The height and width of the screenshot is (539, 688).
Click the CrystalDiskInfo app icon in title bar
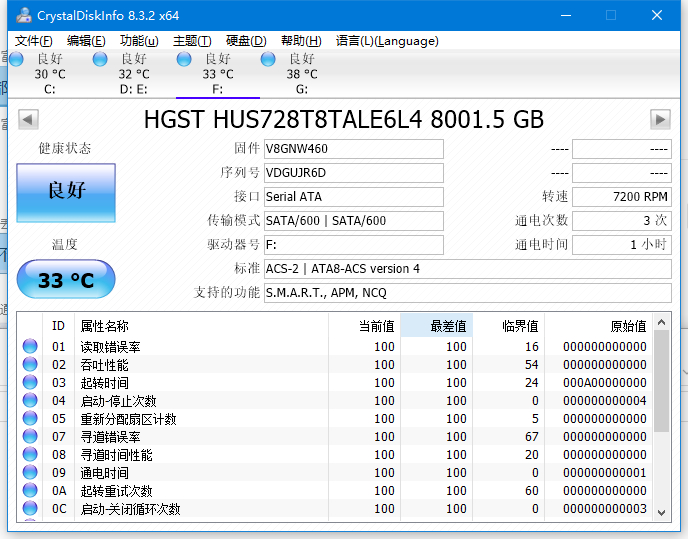pyautogui.click(x=24, y=15)
